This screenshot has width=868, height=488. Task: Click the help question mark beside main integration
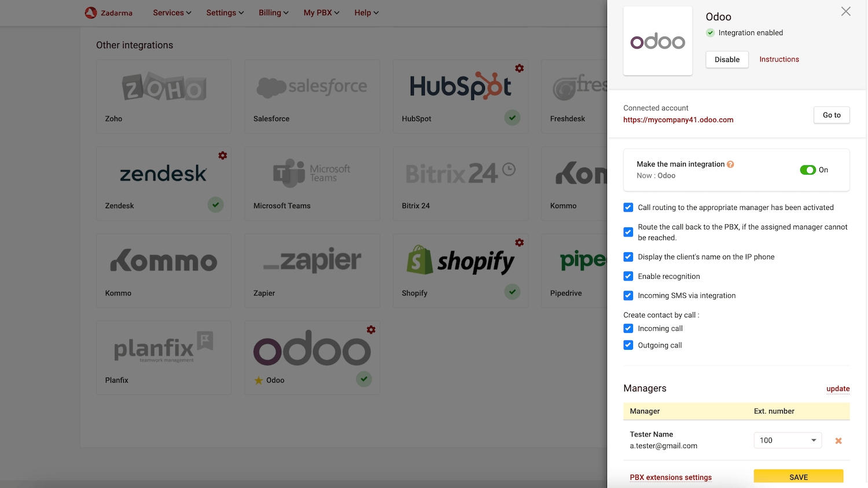coord(730,164)
